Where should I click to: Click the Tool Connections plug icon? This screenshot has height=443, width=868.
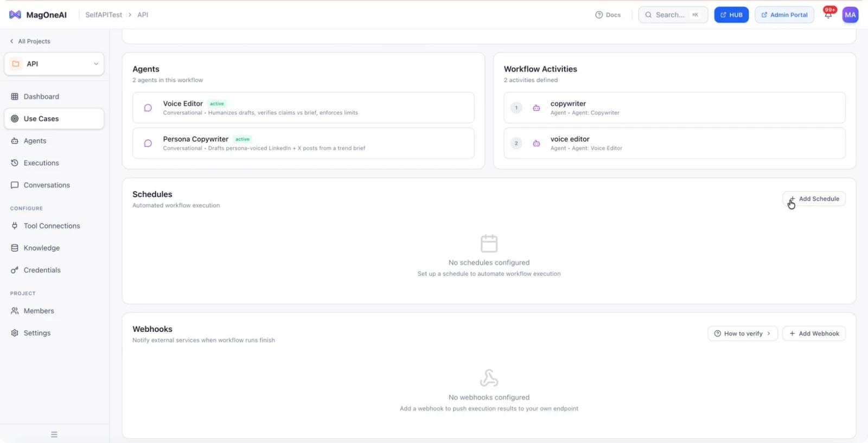(x=15, y=226)
